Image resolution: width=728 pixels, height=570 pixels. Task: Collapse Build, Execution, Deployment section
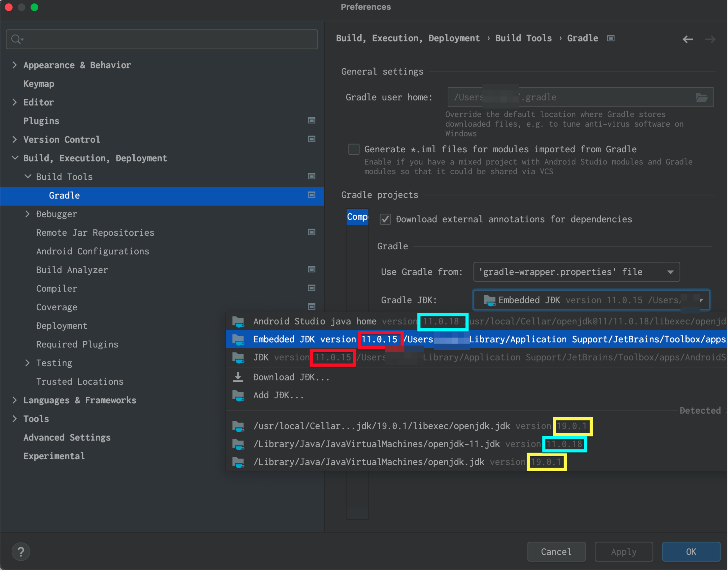tap(15, 158)
